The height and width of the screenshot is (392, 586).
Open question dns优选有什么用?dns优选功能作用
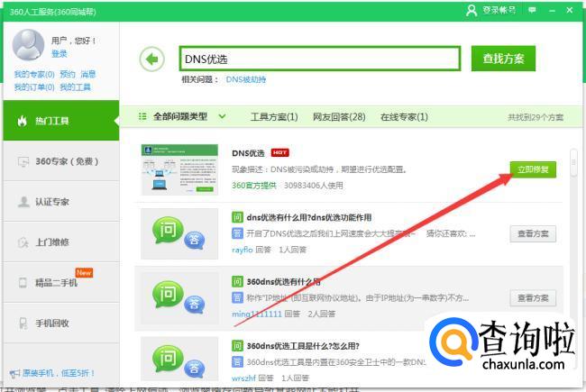point(309,217)
